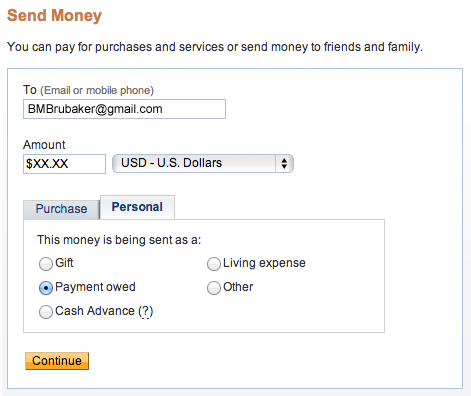The image size is (471, 396).
Task: Click the Living expense label text
Action: tap(264, 263)
